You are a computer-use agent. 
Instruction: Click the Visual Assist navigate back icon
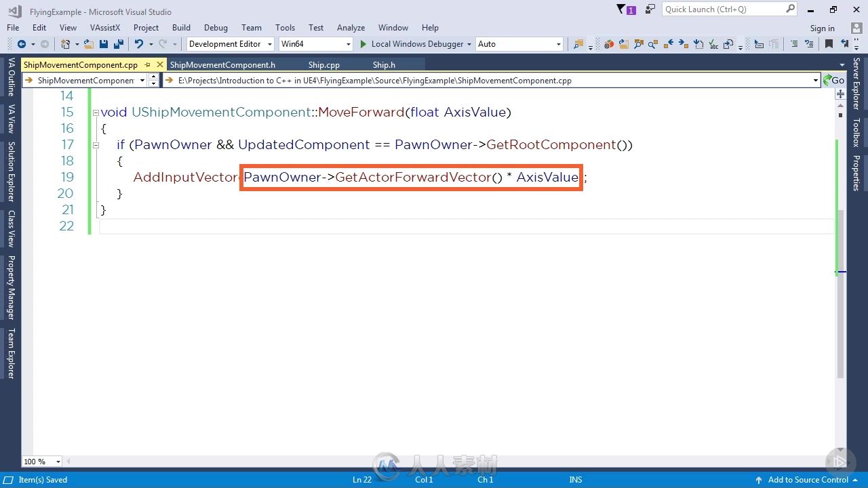click(x=669, y=44)
